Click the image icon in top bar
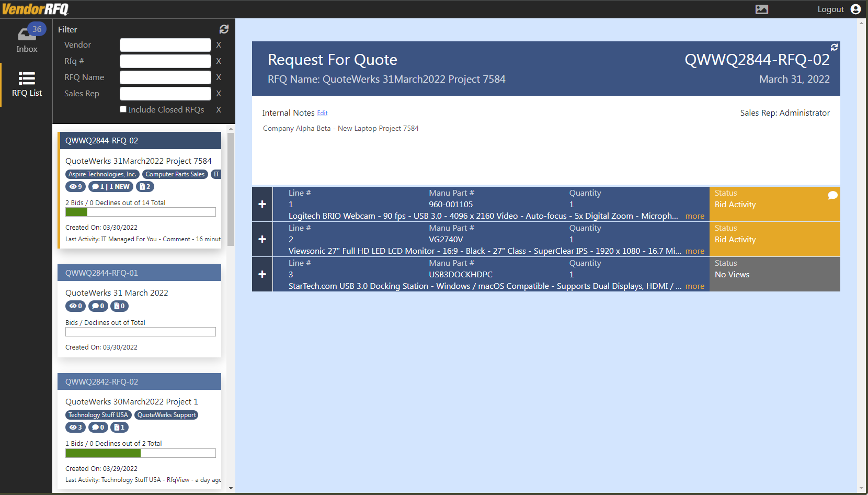 pos(762,9)
